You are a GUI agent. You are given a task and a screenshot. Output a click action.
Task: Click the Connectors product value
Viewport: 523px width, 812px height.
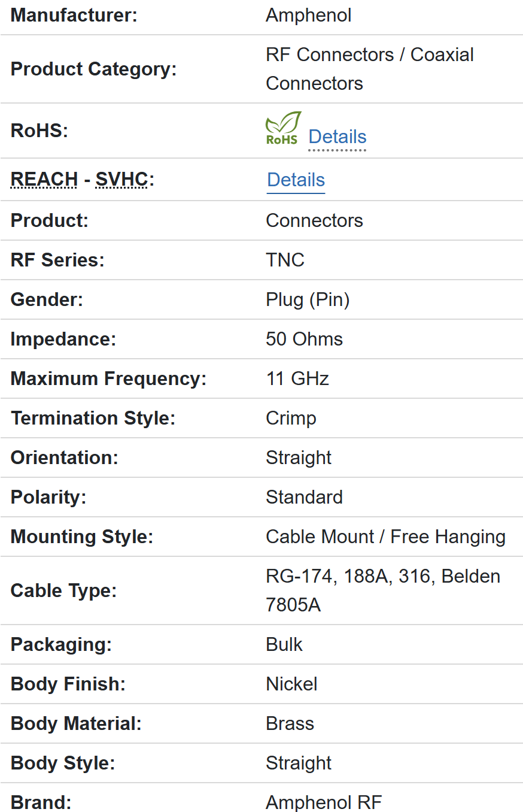pyautogui.click(x=314, y=220)
